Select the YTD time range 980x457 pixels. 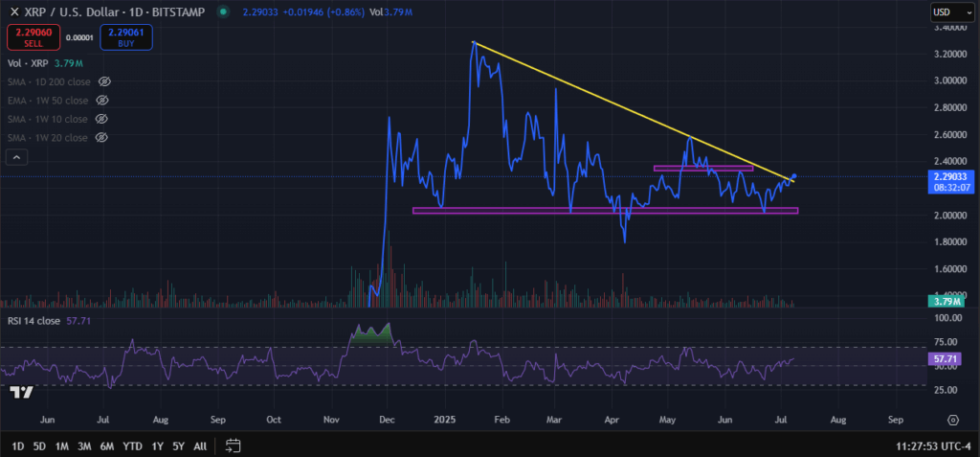[132, 446]
